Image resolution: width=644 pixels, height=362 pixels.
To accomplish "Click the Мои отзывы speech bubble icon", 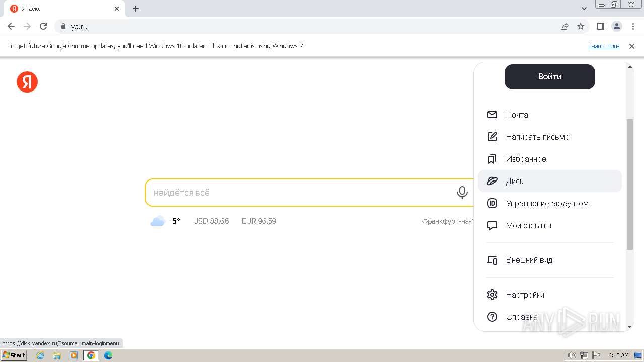I will [492, 226].
